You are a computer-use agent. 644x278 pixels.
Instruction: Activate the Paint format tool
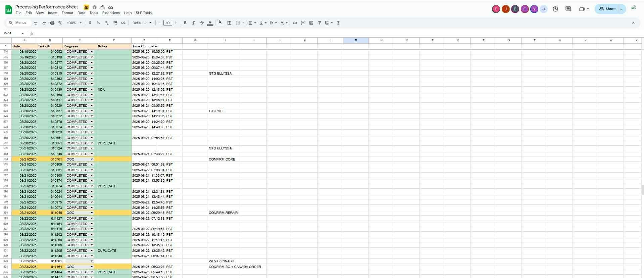coord(60,23)
